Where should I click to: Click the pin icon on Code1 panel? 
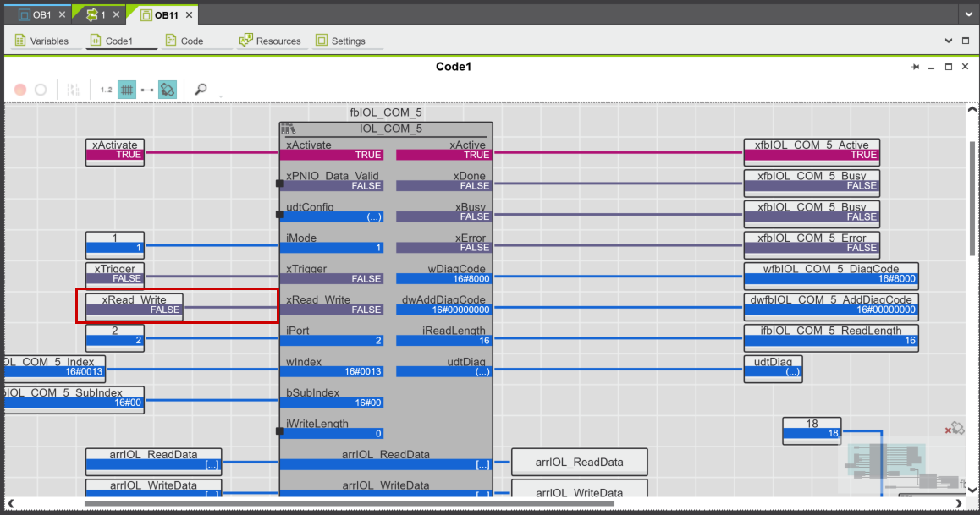[915, 67]
